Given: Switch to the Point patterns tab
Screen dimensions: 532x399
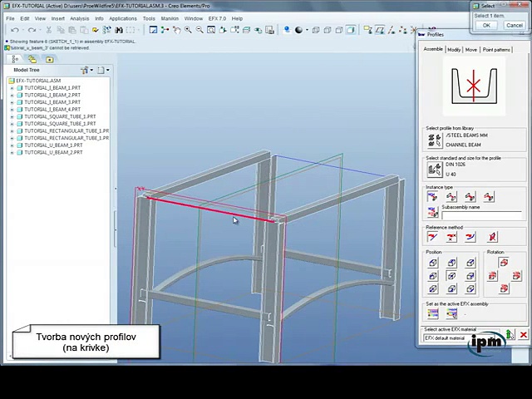Looking at the screenshot, I should point(496,50).
